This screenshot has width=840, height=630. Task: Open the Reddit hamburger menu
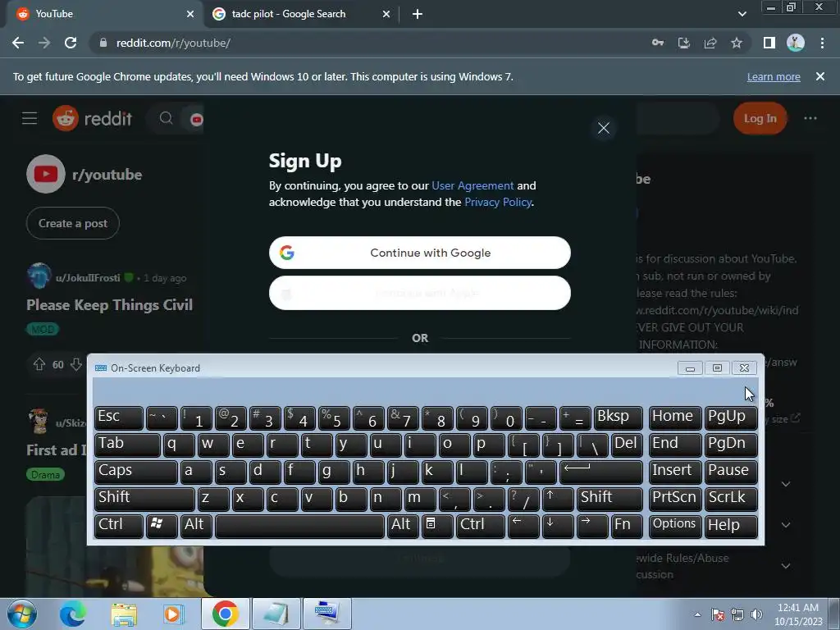[30, 118]
